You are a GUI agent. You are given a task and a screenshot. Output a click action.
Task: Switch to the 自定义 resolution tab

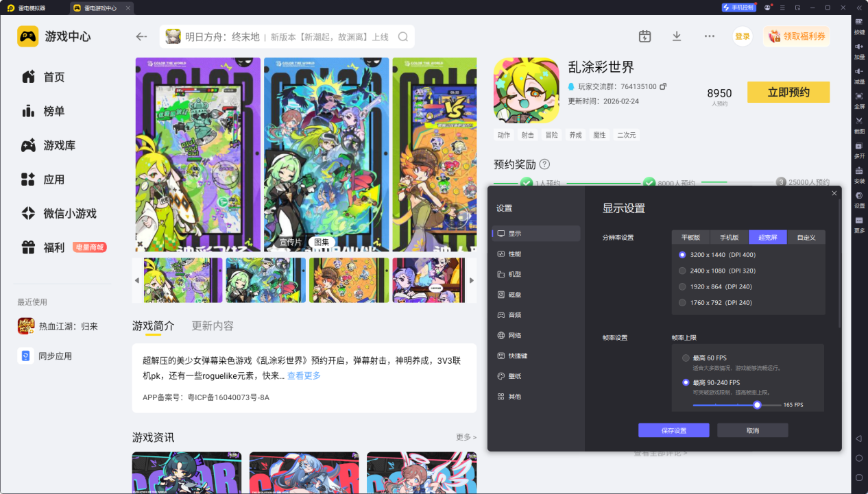click(806, 238)
